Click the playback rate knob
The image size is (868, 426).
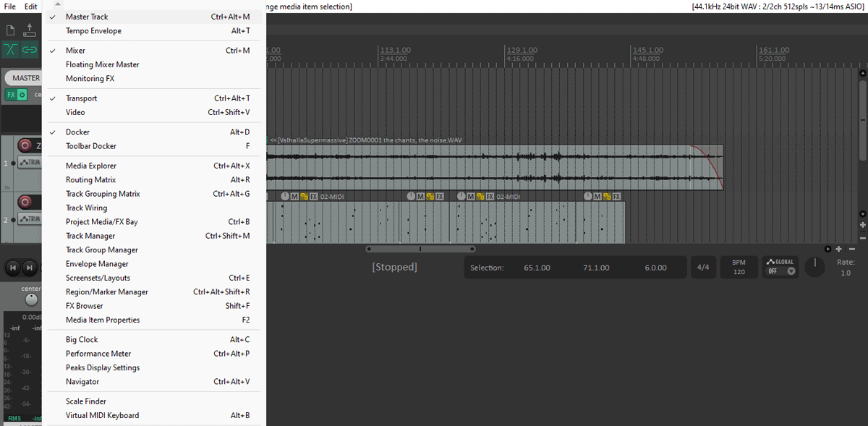(814, 267)
